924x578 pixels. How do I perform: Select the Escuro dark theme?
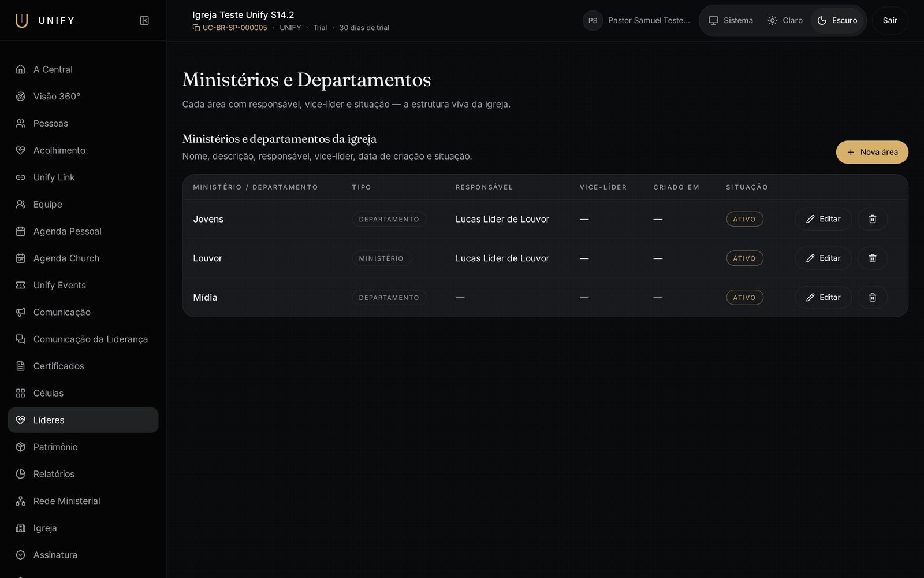[837, 21]
